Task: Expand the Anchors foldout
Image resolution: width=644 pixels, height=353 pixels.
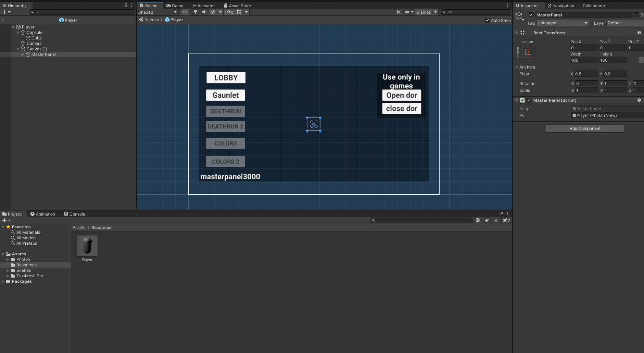Action: tap(517, 67)
